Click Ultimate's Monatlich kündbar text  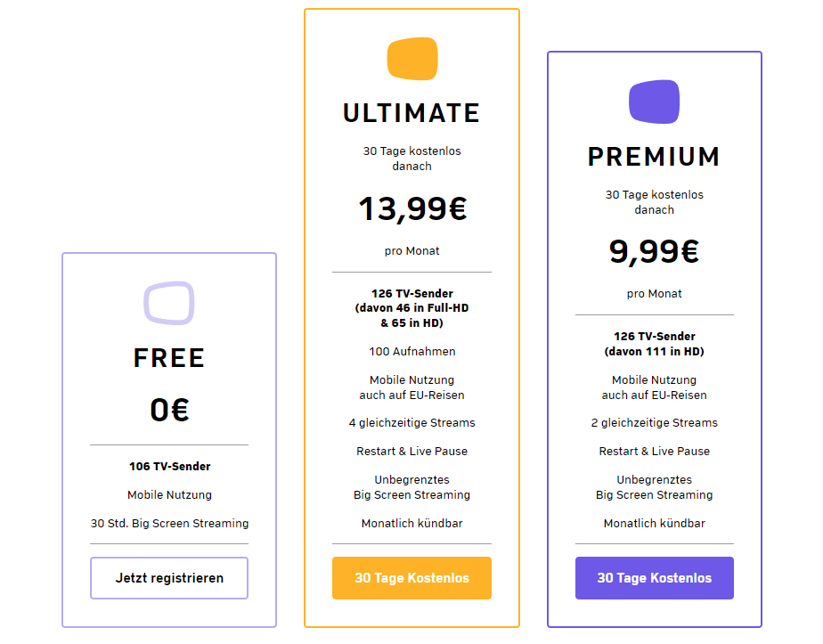point(412,523)
